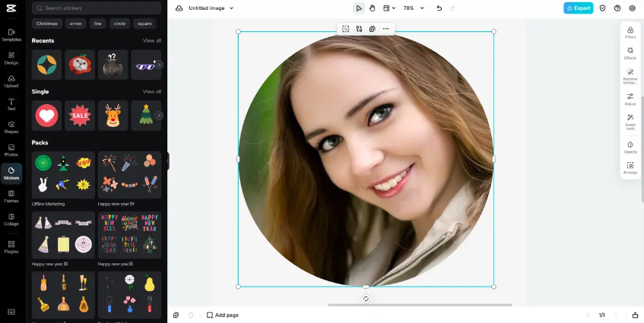Screen dimensions: 644x323
Task: Open the Effects panel
Action: click(x=630, y=53)
